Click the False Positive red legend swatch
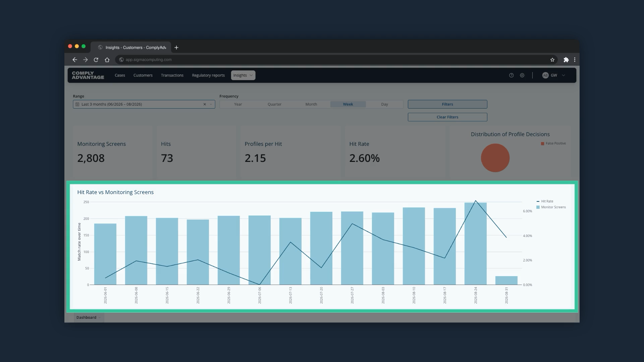Screen dimensions: 644x362 coord(542,143)
